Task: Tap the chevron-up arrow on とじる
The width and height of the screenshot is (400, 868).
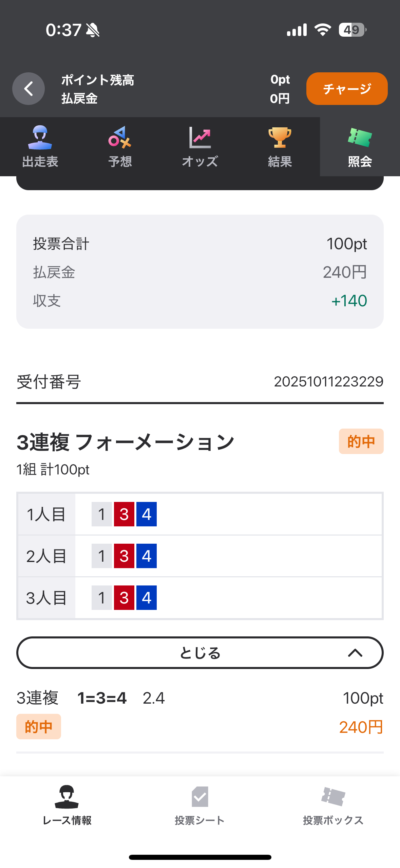Action: click(355, 653)
